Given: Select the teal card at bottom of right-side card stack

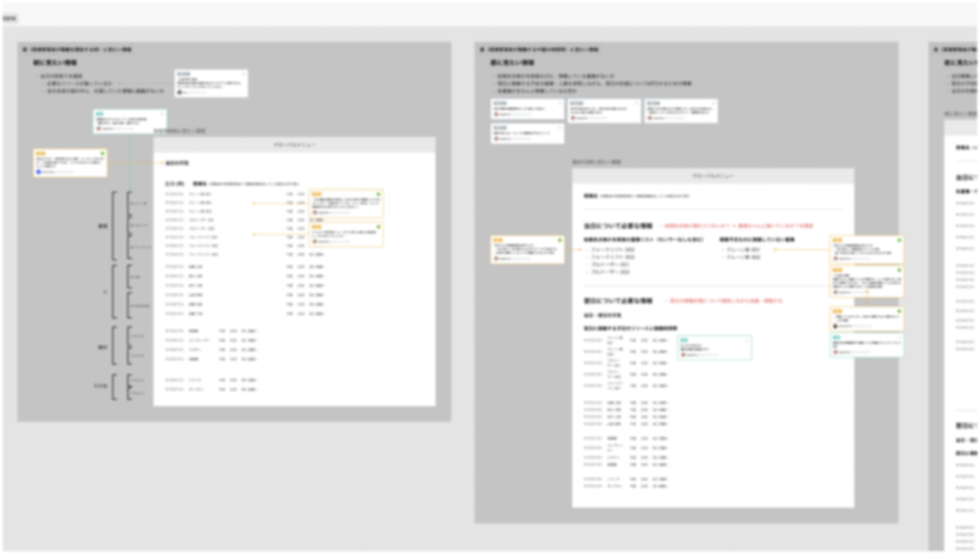Looking at the screenshot, I should 866,345.
